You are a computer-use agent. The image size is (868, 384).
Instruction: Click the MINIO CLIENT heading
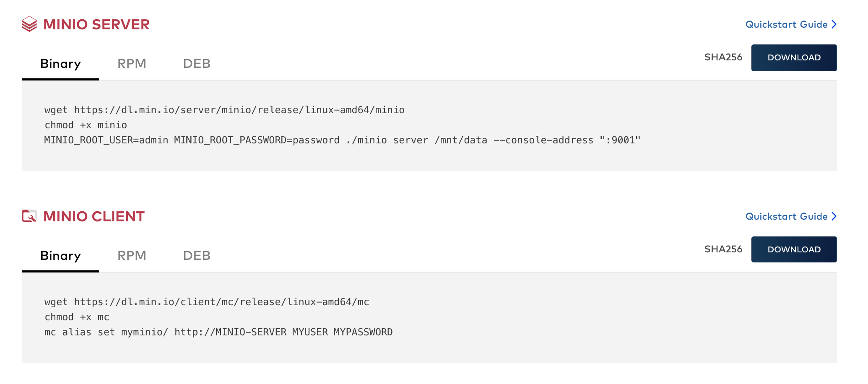pyautogui.click(x=93, y=216)
